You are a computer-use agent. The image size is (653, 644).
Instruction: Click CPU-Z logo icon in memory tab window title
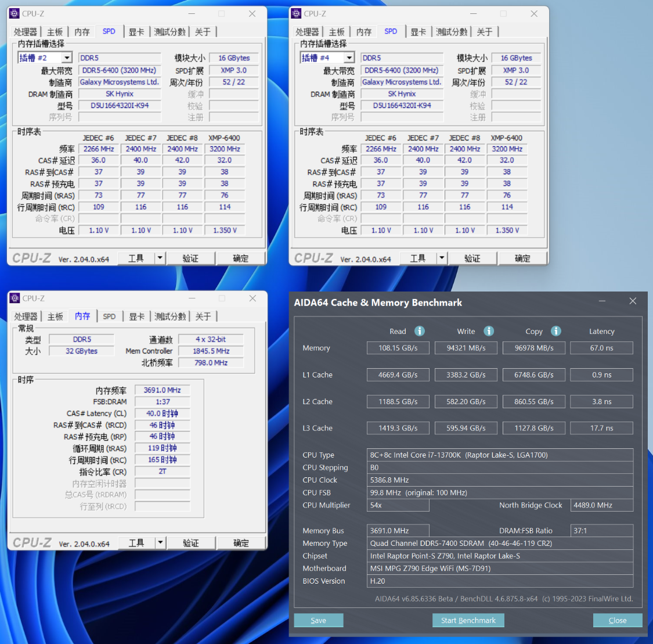(15, 298)
